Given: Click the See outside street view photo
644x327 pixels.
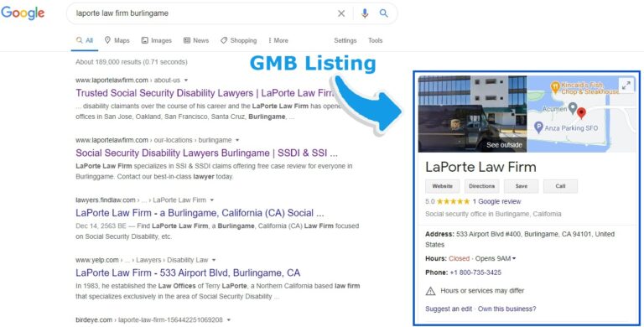Looking at the screenshot, I should [x=472, y=114].
